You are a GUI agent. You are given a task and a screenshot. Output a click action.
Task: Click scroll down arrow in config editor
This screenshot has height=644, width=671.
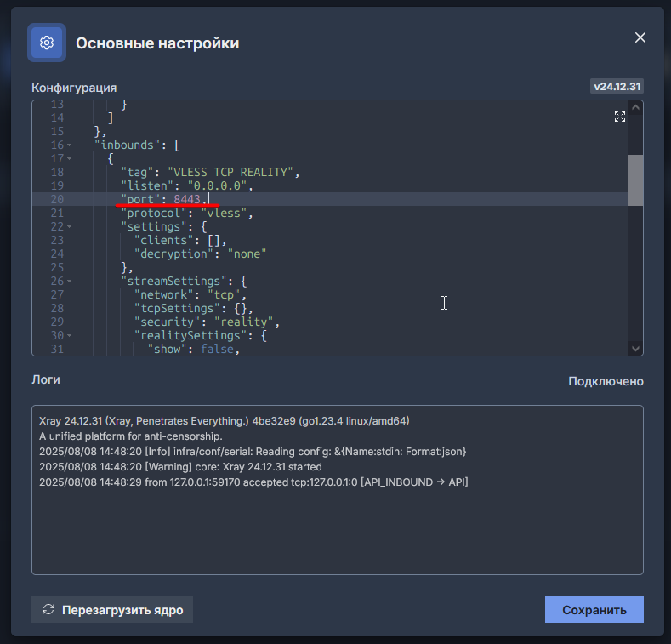(635, 348)
